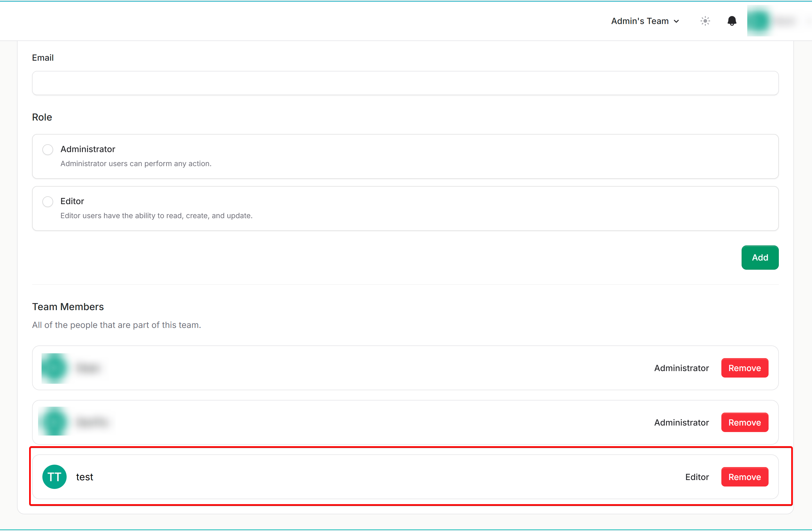812x531 pixels.
Task: Select the Administrator role radio button
Action: pos(48,149)
